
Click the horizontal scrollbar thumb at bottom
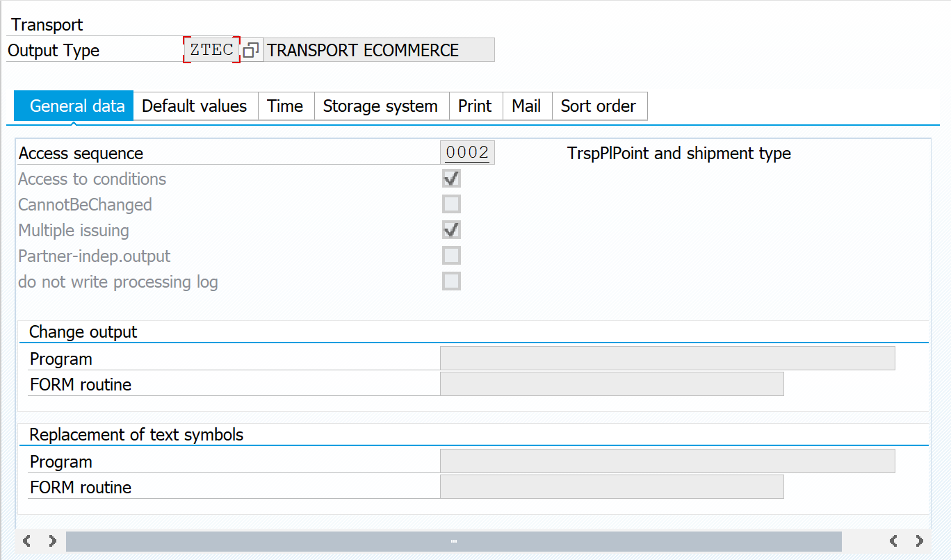coord(453,541)
